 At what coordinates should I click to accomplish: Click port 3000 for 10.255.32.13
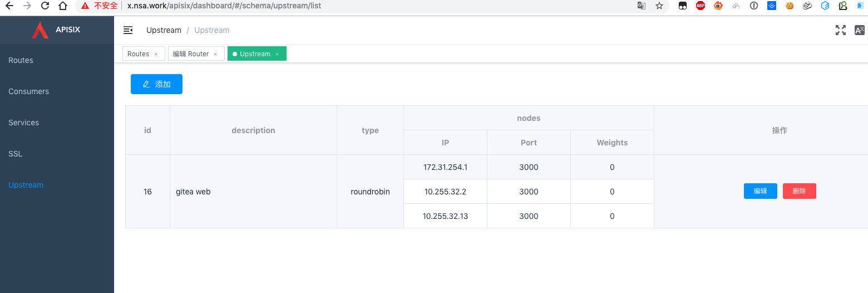(529, 216)
